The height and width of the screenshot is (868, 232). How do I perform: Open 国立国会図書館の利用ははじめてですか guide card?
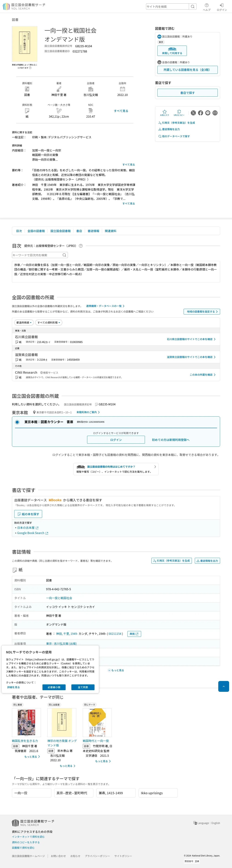116,469
